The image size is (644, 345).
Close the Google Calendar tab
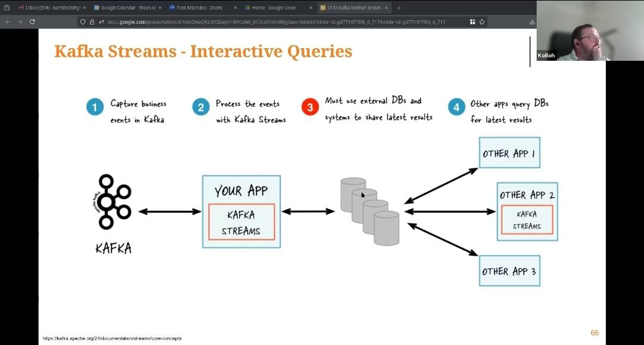pos(160,7)
